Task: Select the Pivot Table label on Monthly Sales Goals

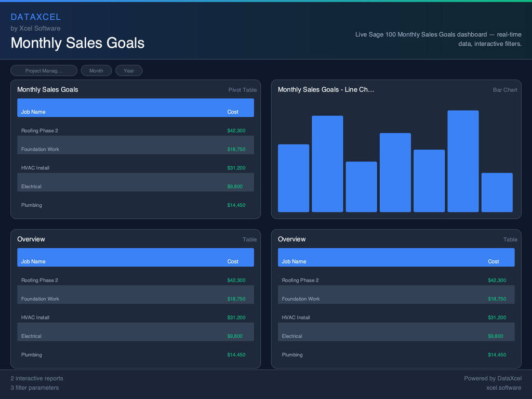Action: point(242,89)
